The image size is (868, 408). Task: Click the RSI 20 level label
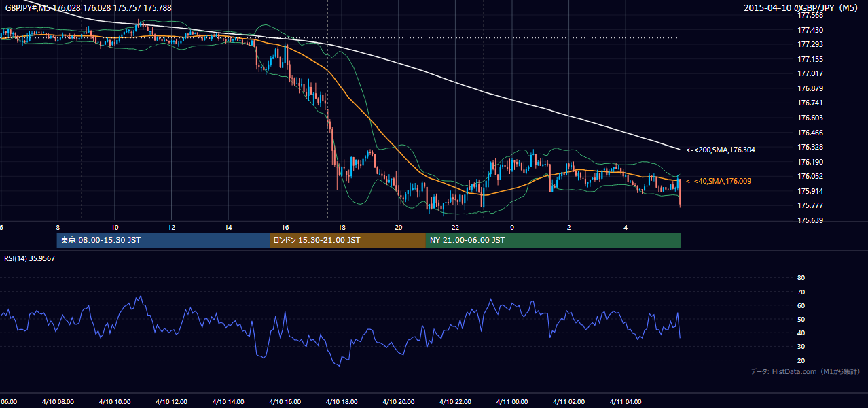pos(801,360)
